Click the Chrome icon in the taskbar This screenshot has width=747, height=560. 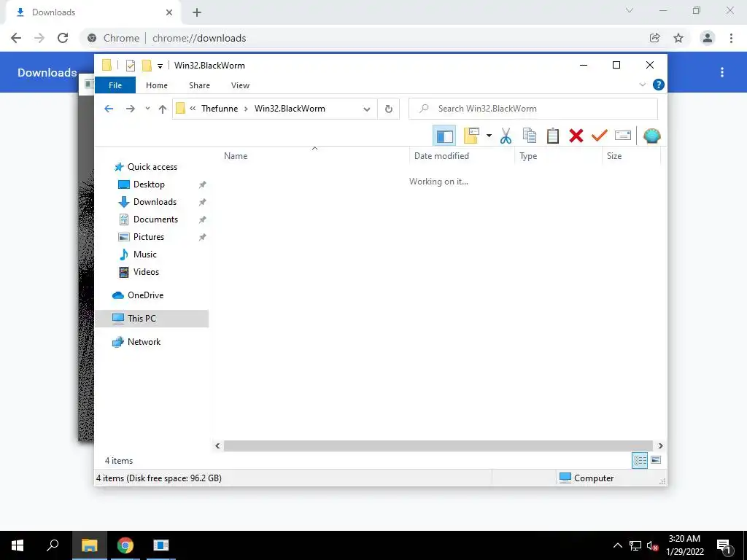point(125,545)
